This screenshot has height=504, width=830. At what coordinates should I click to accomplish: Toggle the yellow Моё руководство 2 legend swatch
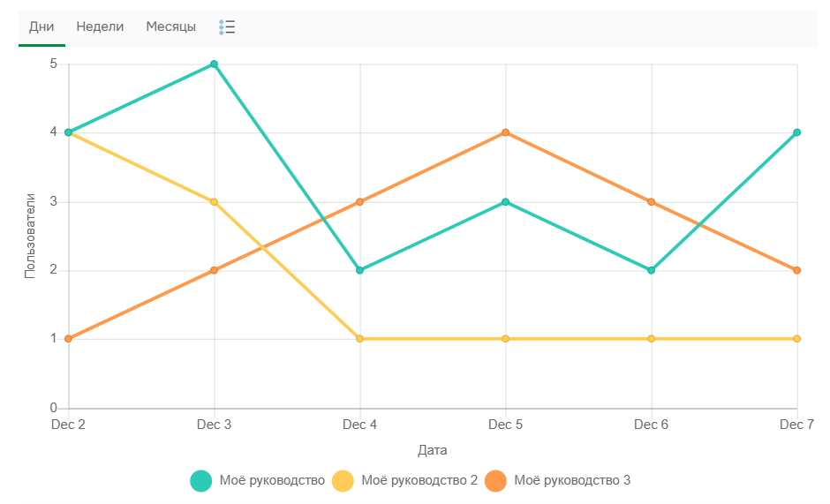click(343, 481)
